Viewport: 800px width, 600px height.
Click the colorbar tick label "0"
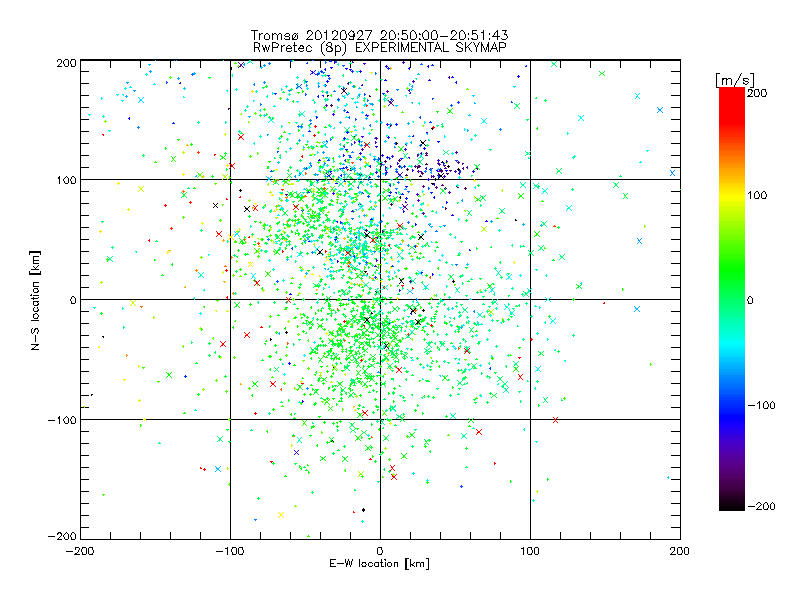(750, 300)
